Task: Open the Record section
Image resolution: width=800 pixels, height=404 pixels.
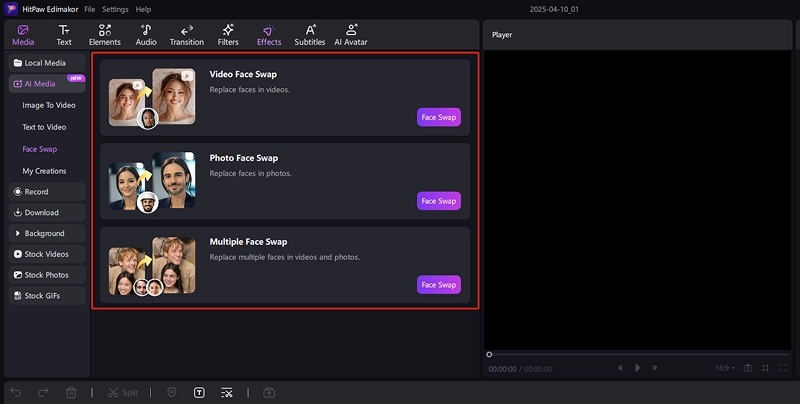Action: 47,192
